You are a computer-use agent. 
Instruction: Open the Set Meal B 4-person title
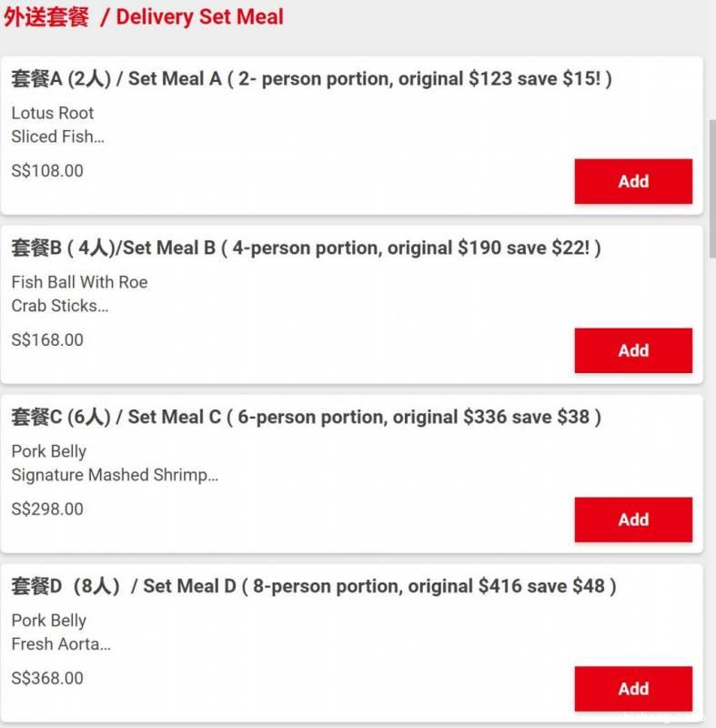tap(306, 248)
